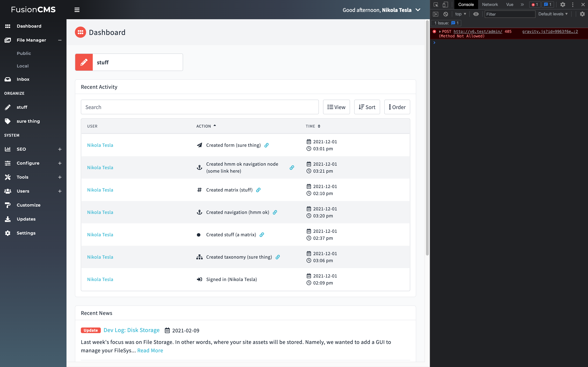
Task: Click the Recent Activity search field
Action: tap(199, 107)
